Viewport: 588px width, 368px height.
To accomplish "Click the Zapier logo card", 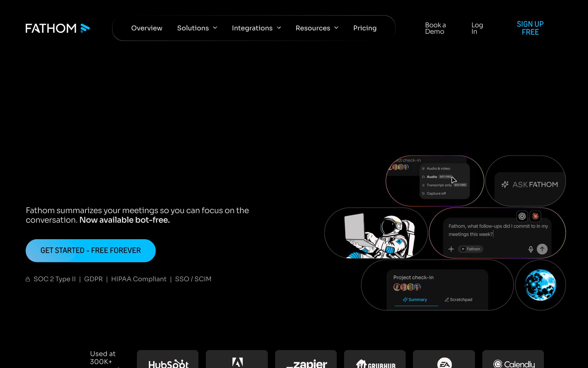I will pyautogui.click(x=306, y=359).
